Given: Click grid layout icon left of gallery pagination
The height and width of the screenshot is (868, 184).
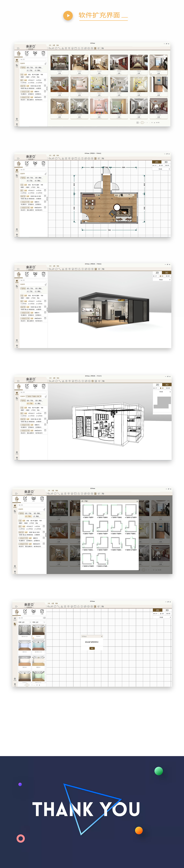Looking at the screenshot, I should (137, 122).
